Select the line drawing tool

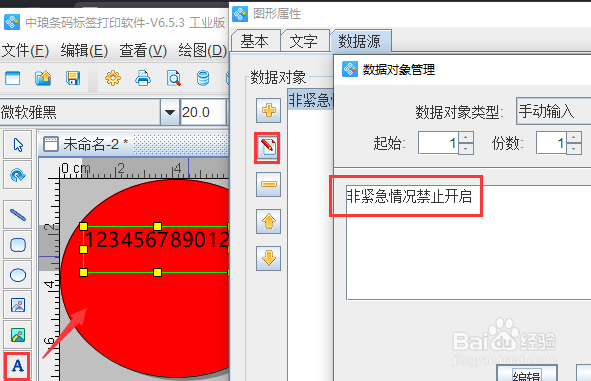[18, 215]
